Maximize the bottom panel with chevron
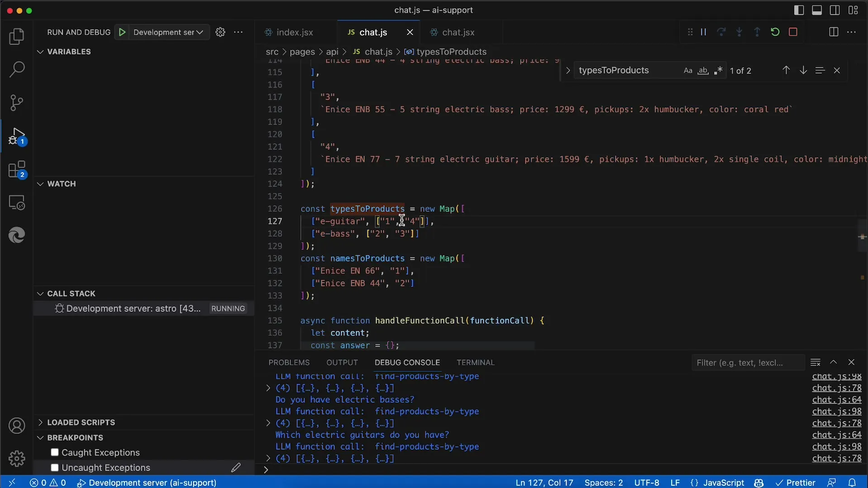 [834, 362]
